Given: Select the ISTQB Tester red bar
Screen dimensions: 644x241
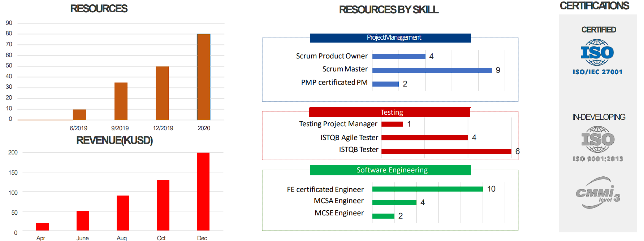Looking at the screenshot, I should click(x=446, y=152).
